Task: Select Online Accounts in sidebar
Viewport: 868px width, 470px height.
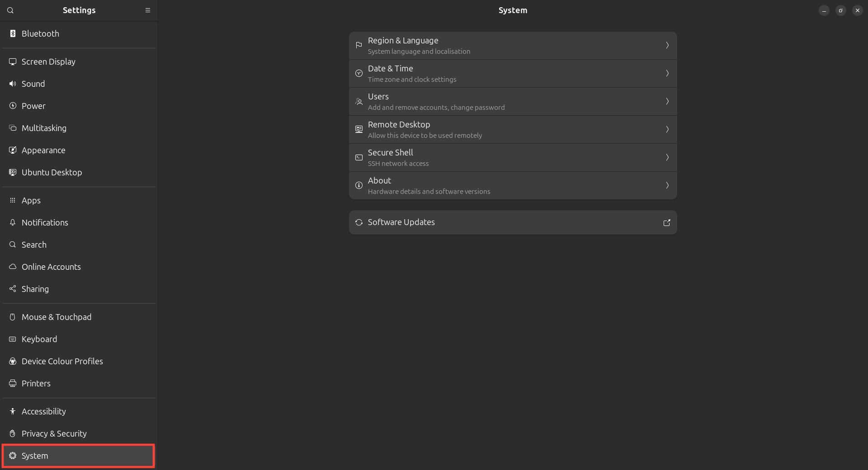Action: [51, 267]
